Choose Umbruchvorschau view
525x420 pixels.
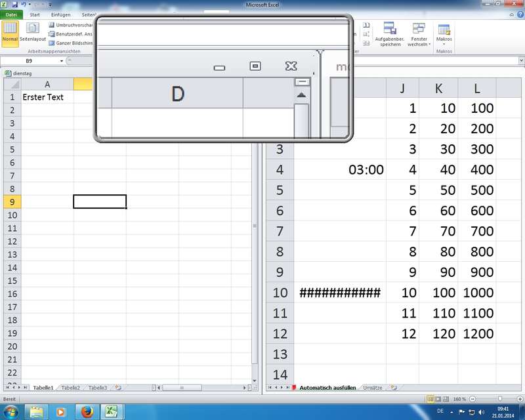coord(71,25)
